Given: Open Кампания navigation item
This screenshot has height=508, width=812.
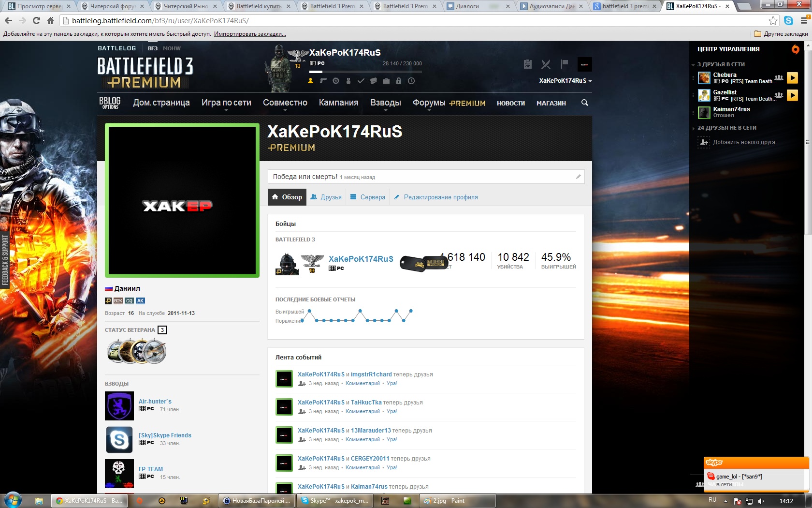Looking at the screenshot, I should click(339, 103).
